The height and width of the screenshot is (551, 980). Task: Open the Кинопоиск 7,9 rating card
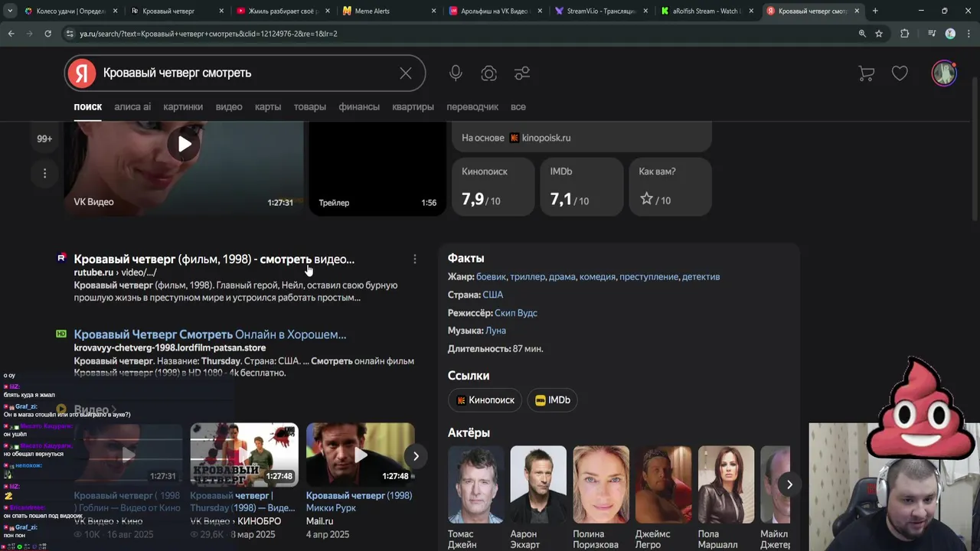[x=492, y=186]
